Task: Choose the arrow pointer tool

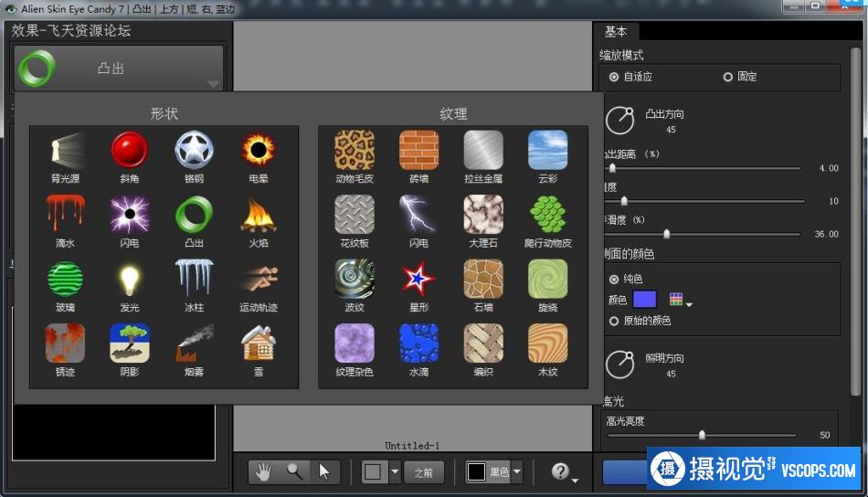Action: pos(324,472)
